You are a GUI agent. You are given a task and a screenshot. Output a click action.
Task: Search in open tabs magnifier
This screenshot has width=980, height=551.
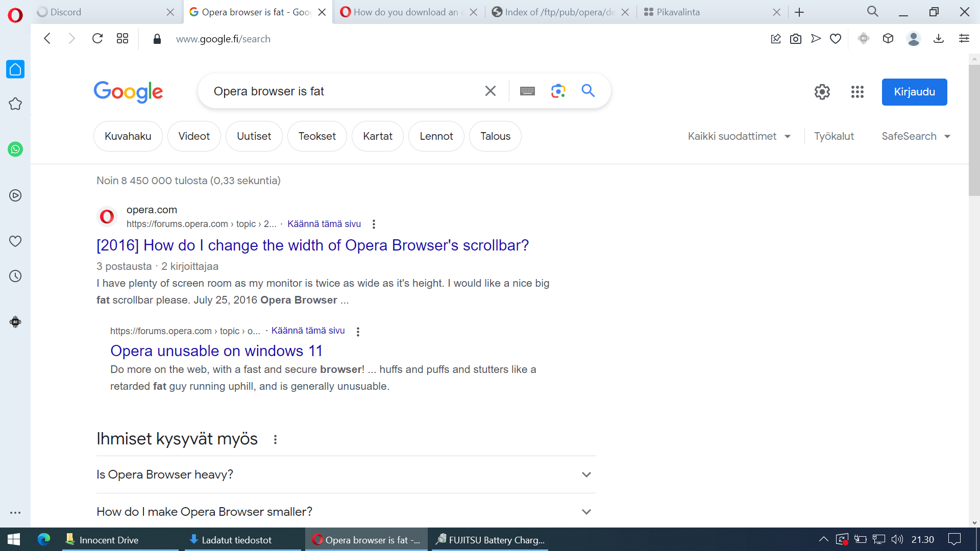[873, 12]
